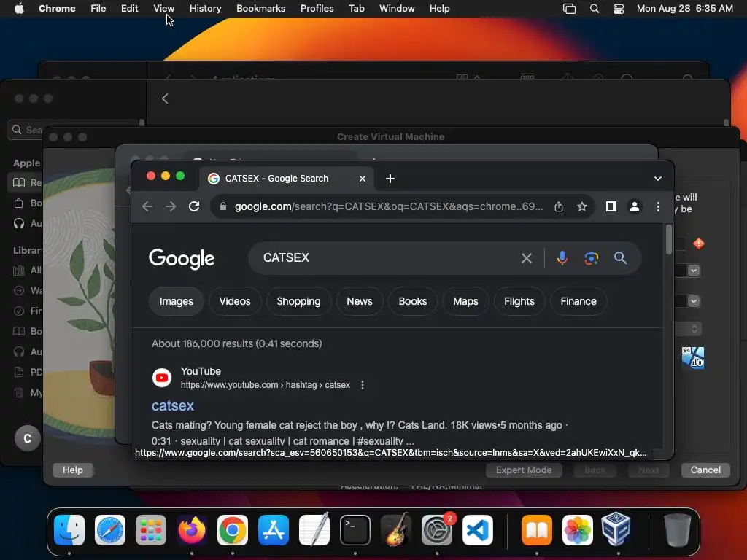
Task: Click Chrome's forward navigation arrow
Action: click(170, 206)
